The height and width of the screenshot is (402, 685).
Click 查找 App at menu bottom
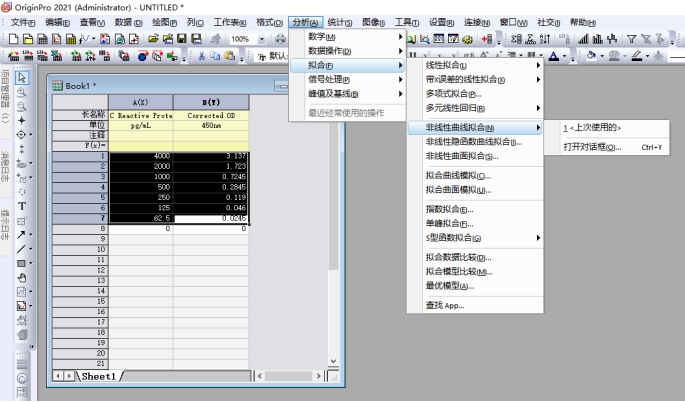445,305
